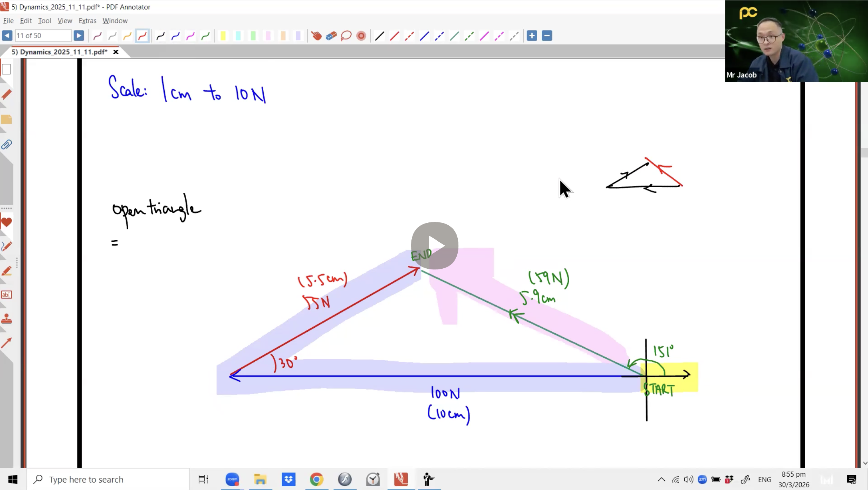Viewport: 868px width, 490px height.
Task: Activate the red laser pointer tool
Action: click(361, 36)
